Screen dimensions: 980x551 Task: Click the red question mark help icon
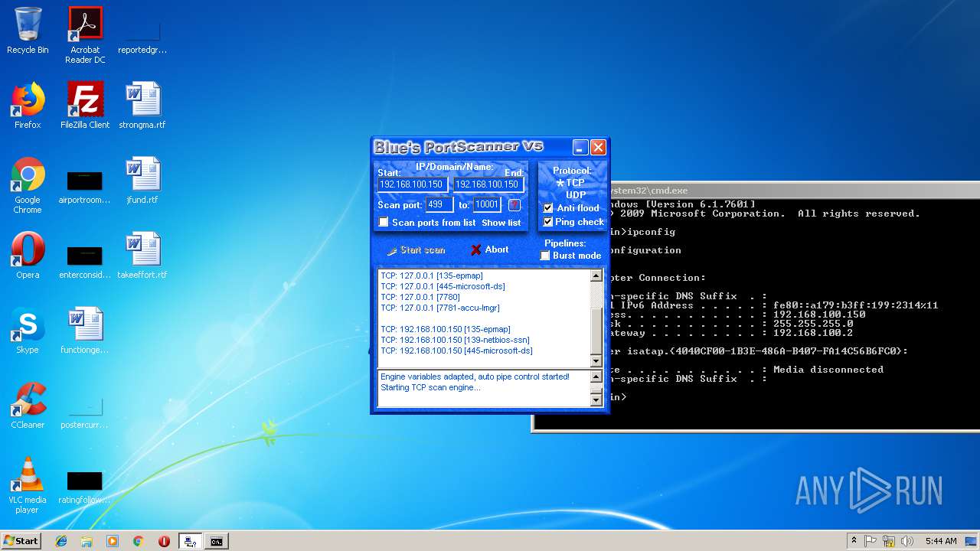[x=514, y=204]
